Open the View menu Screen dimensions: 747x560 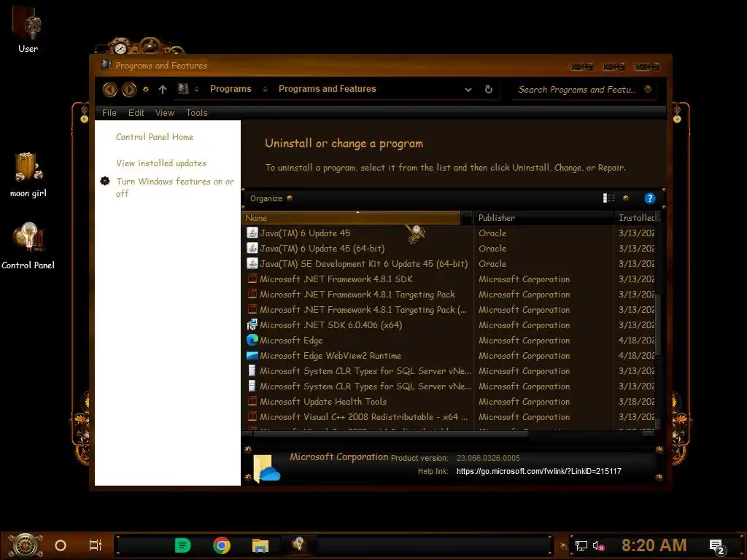(164, 113)
